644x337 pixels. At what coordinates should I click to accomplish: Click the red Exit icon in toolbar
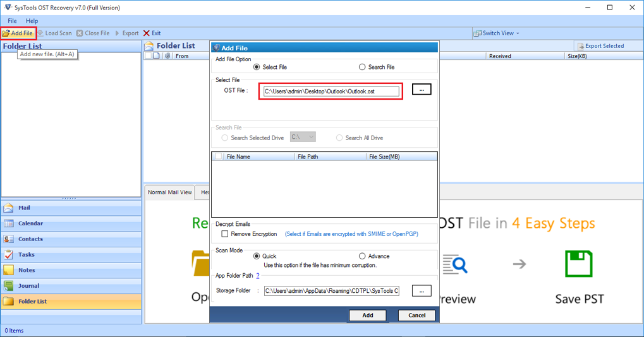pyautogui.click(x=147, y=33)
